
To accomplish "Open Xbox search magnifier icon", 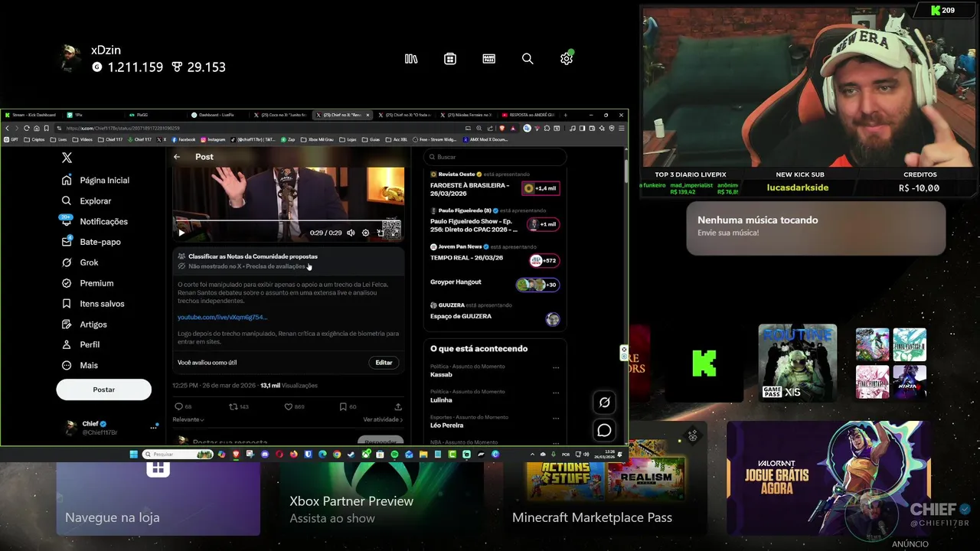I will pos(528,59).
